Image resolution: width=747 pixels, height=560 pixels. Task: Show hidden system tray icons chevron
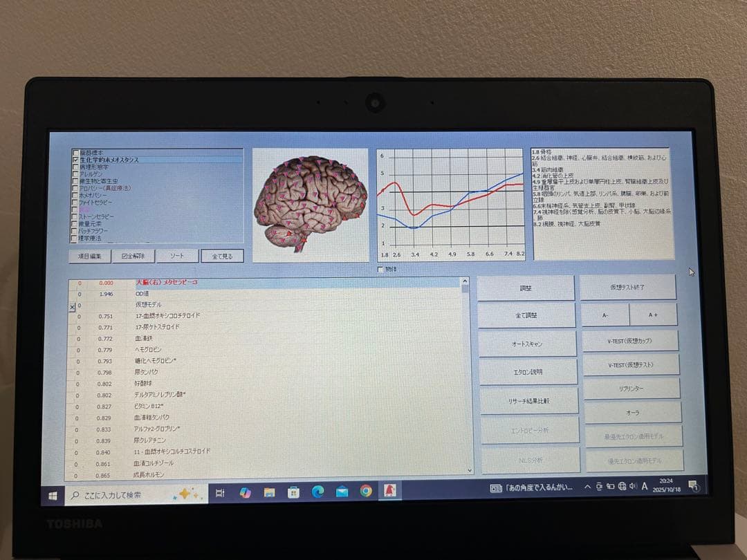(x=587, y=487)
